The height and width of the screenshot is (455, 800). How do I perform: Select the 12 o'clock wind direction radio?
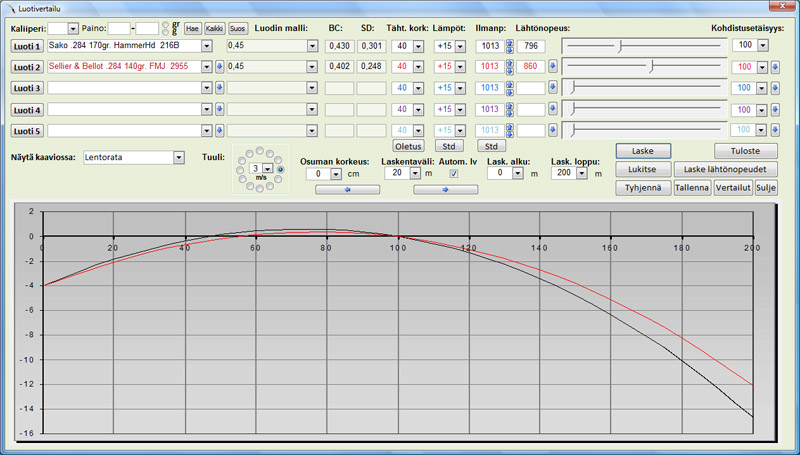260,150
